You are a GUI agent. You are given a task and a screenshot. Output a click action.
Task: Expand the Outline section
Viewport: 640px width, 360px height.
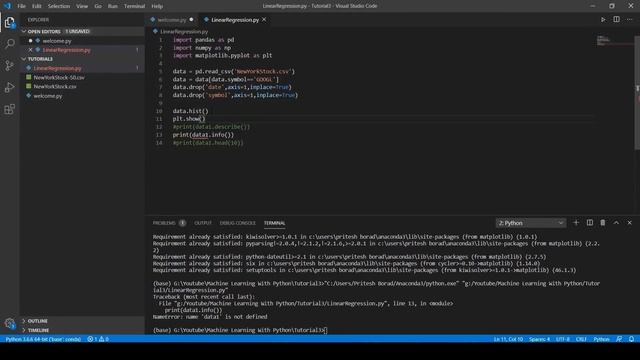pyautogui.click(x=38, y=321)
